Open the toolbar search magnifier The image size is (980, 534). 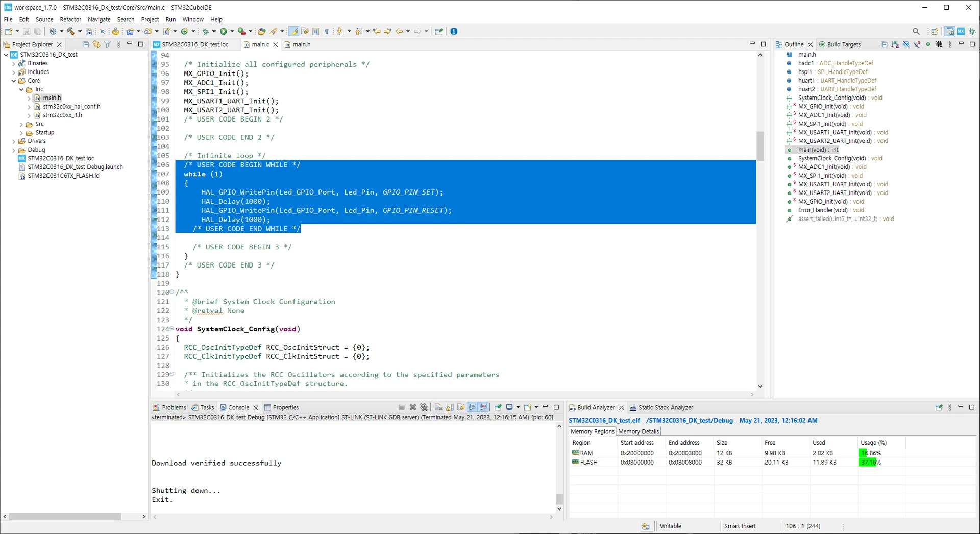pos(916,32)
